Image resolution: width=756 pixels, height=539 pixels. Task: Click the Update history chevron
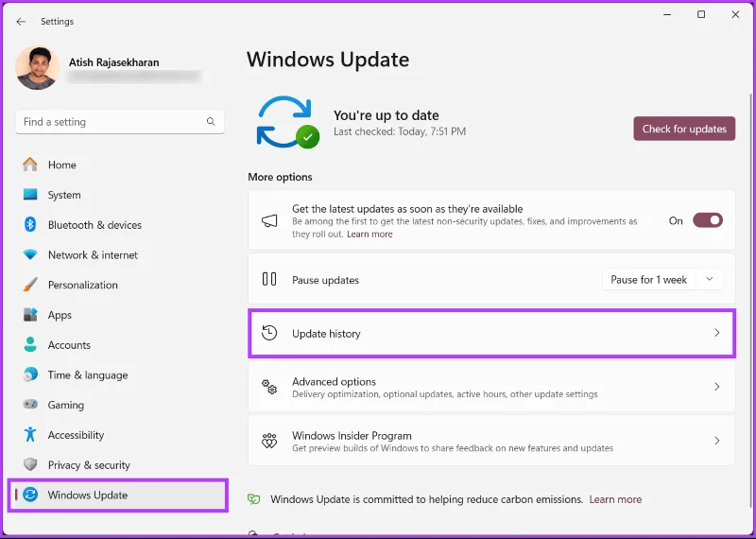coord(717,333)
